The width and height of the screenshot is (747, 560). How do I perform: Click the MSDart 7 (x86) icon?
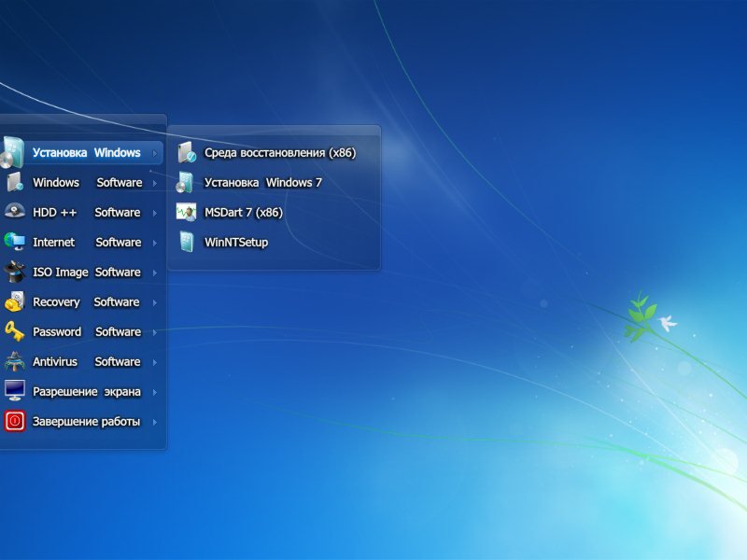click(186, 212)
